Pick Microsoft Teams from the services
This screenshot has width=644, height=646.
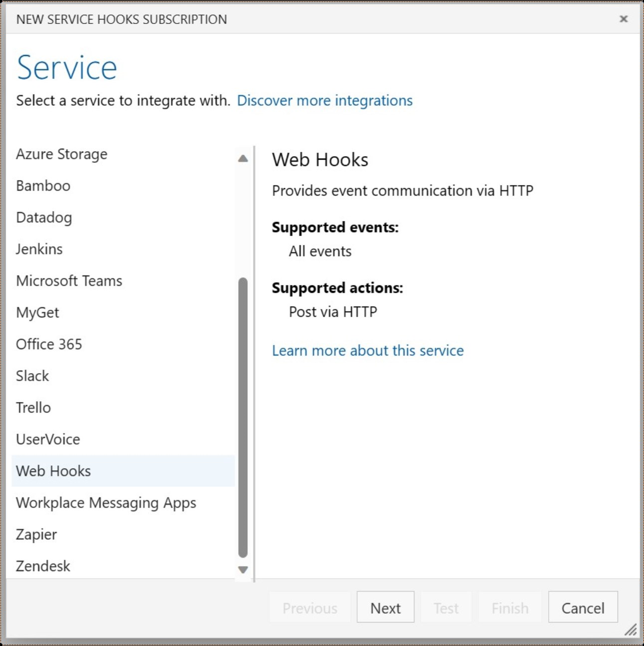pyautogui.click(x=69, y=281)
